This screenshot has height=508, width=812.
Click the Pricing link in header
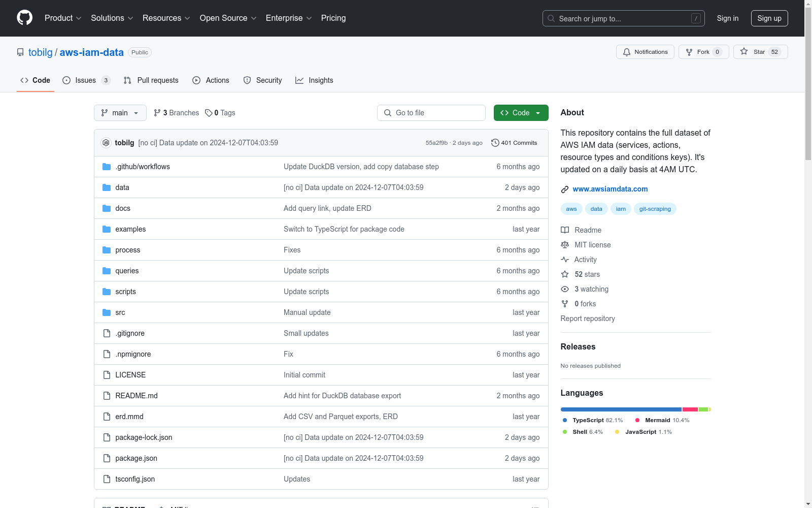(x=333, y=18)
